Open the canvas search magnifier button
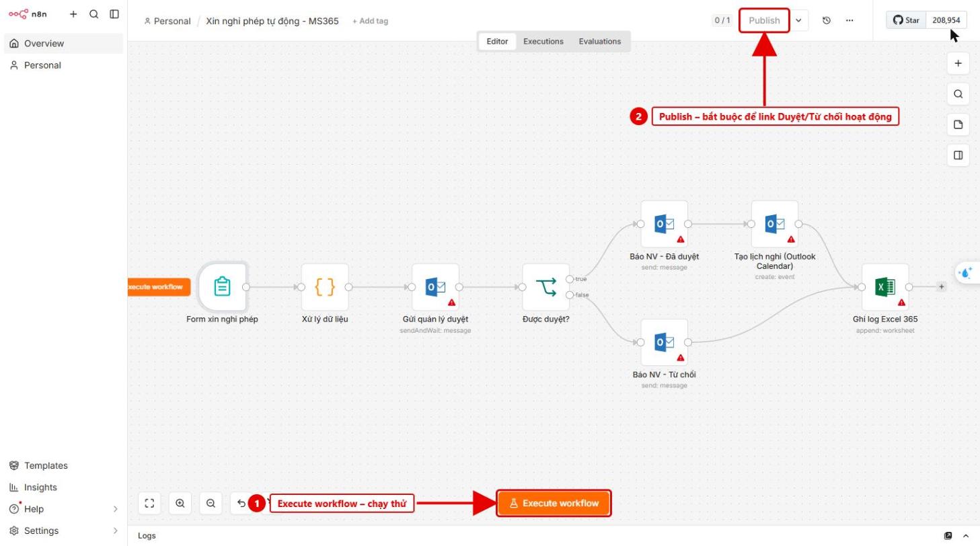980x546 pixels. (x=958, y=94)
